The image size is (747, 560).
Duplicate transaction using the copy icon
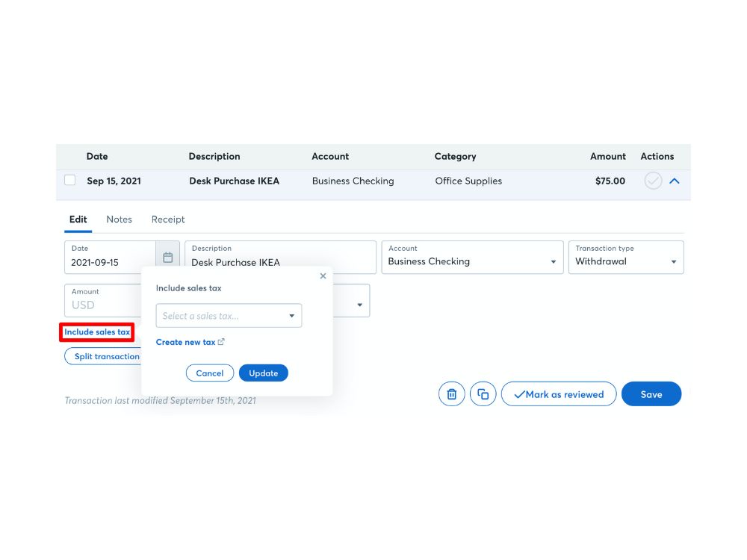coord(483,393)
